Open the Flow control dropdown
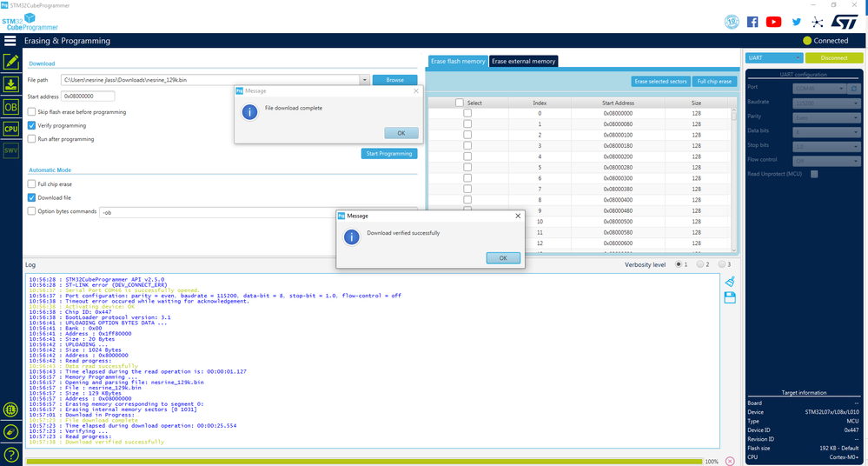 click(x=826, y=161)
